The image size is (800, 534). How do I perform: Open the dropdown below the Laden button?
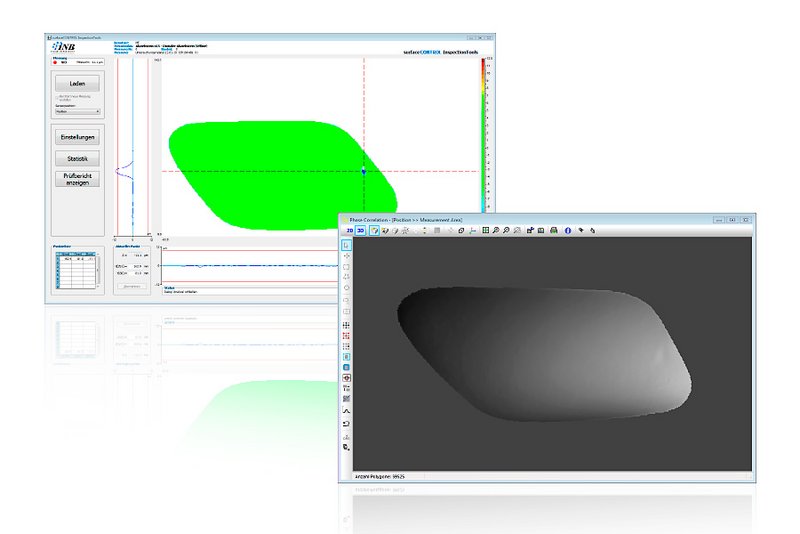(x=77, y=111)
